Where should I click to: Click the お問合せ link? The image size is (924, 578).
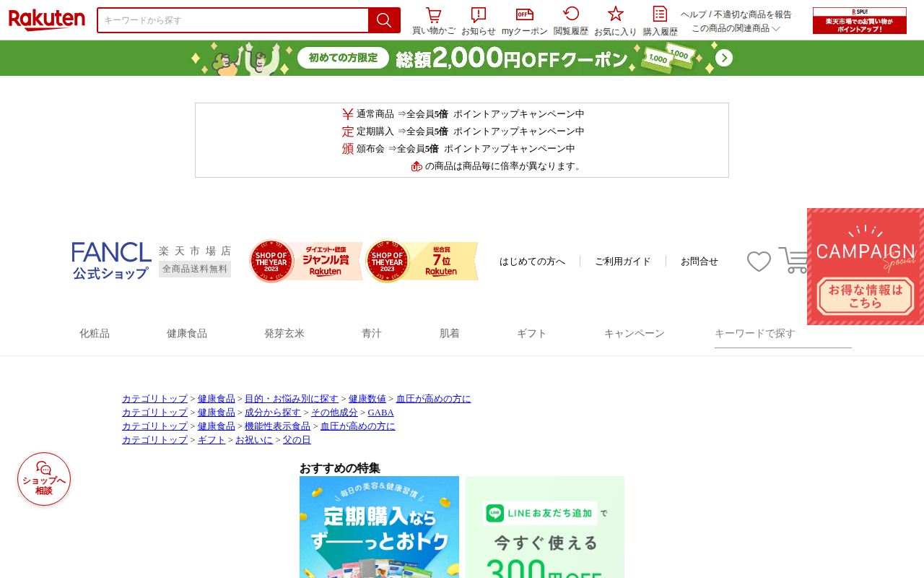(x=699, y=262)
